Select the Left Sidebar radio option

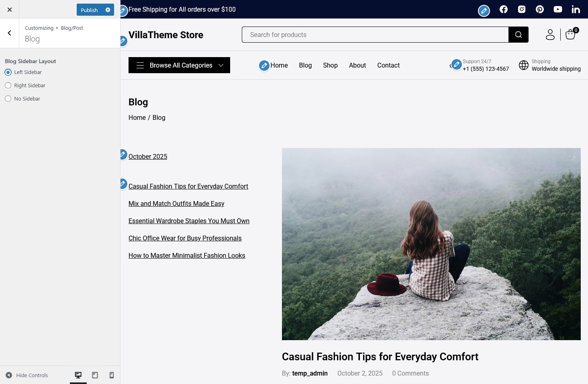tap(8, 72)
